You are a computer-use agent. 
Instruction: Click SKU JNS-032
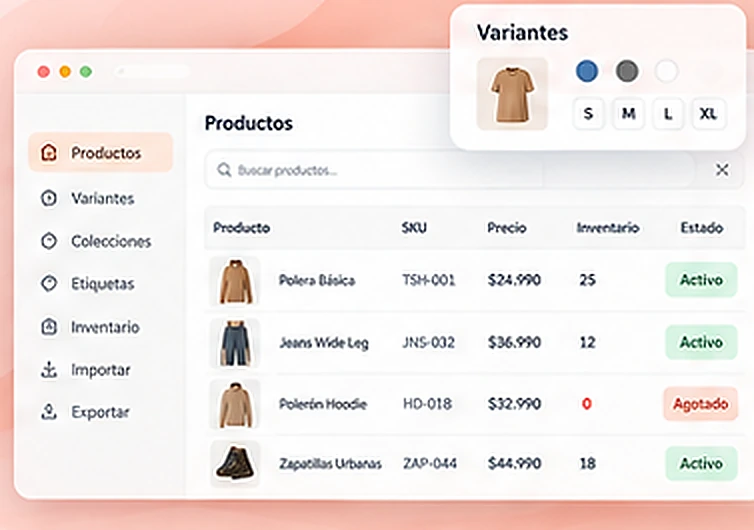[428, 342]
